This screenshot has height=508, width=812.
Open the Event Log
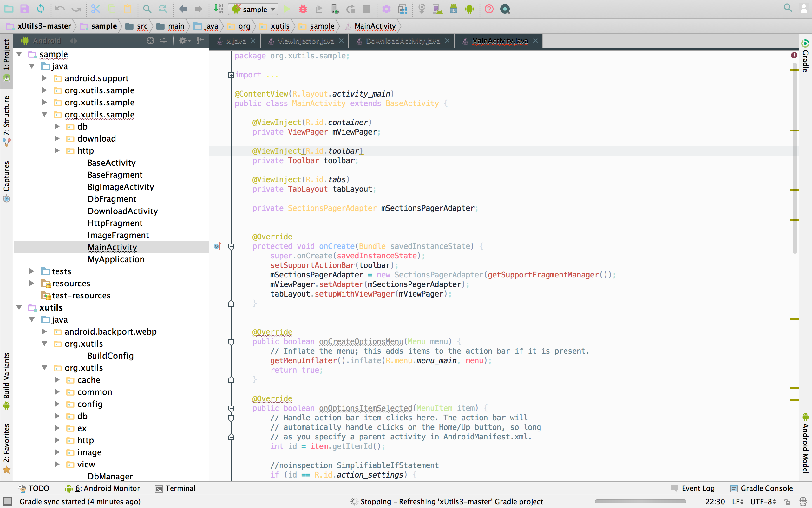[692, 488]
